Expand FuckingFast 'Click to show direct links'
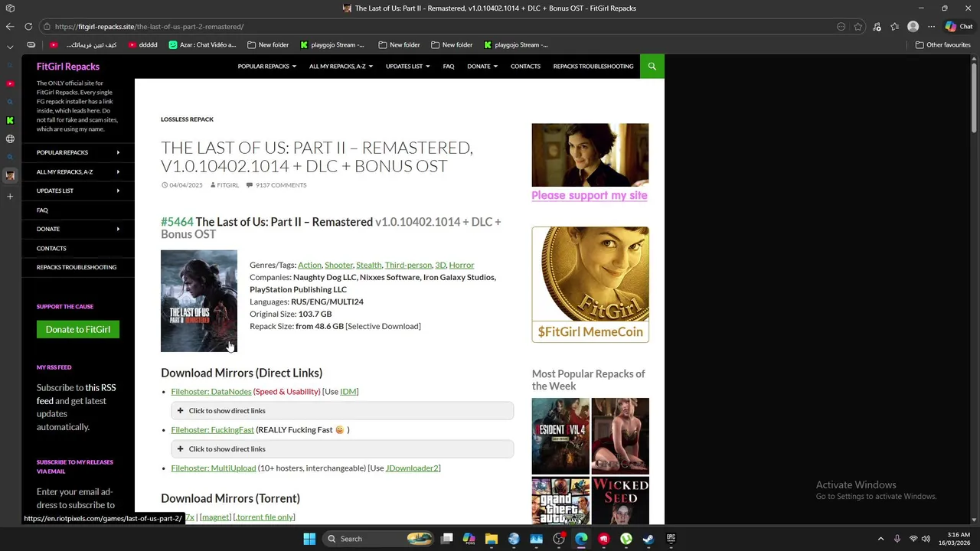Viewport: 980px width, 551px height. 342,449
